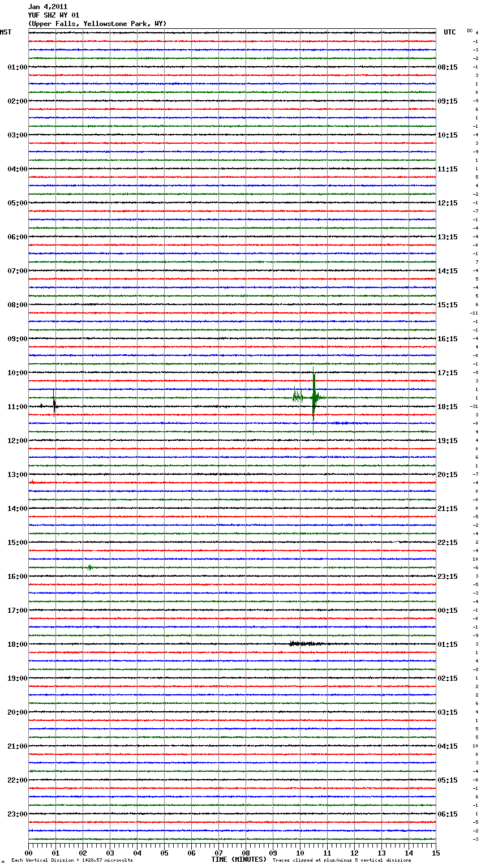Select the 13:00 MST time label
Viewport: 481px width, 868px height.
click(18, 475)
